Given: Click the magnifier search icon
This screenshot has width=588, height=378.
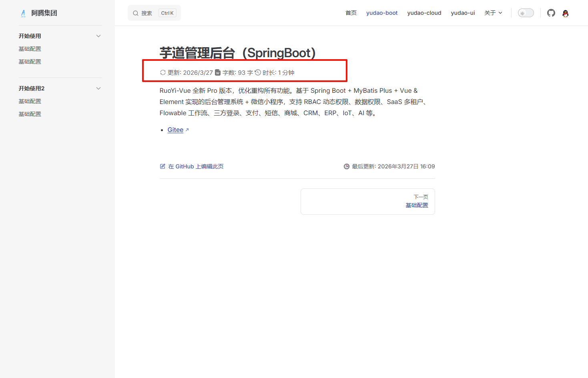Looking at the screenshot, I should 136,13.
